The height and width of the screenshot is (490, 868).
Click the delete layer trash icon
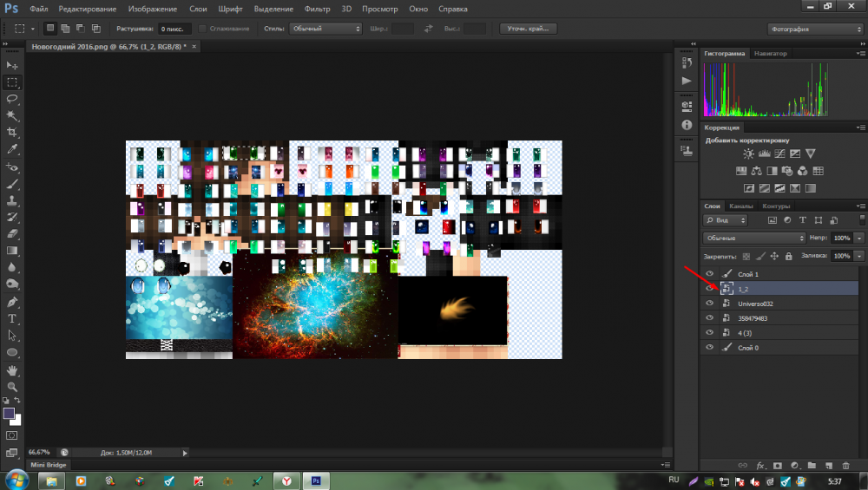tap(846, 466)
